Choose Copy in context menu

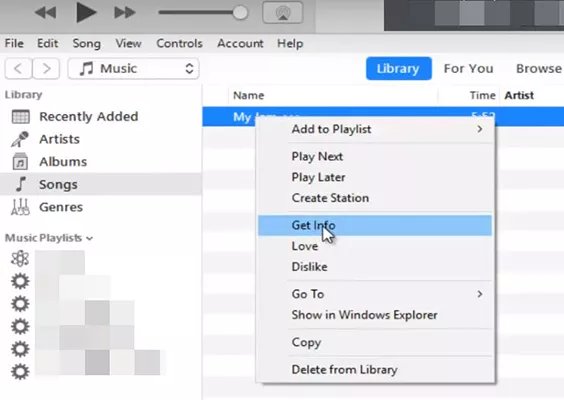(375, 342)
